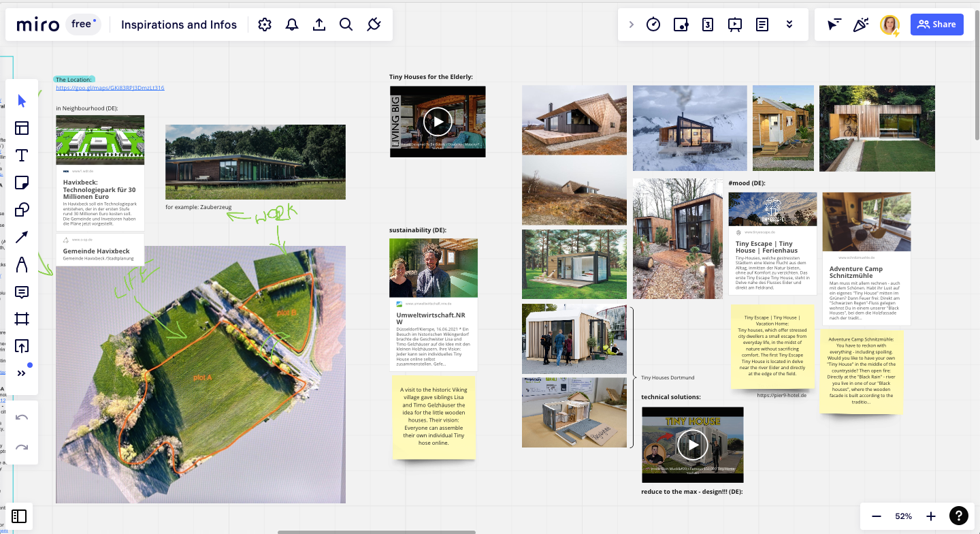Open Adventure Camp Schnitzmühle link card
Screen dimensions: 980x534
click(866, 257)
